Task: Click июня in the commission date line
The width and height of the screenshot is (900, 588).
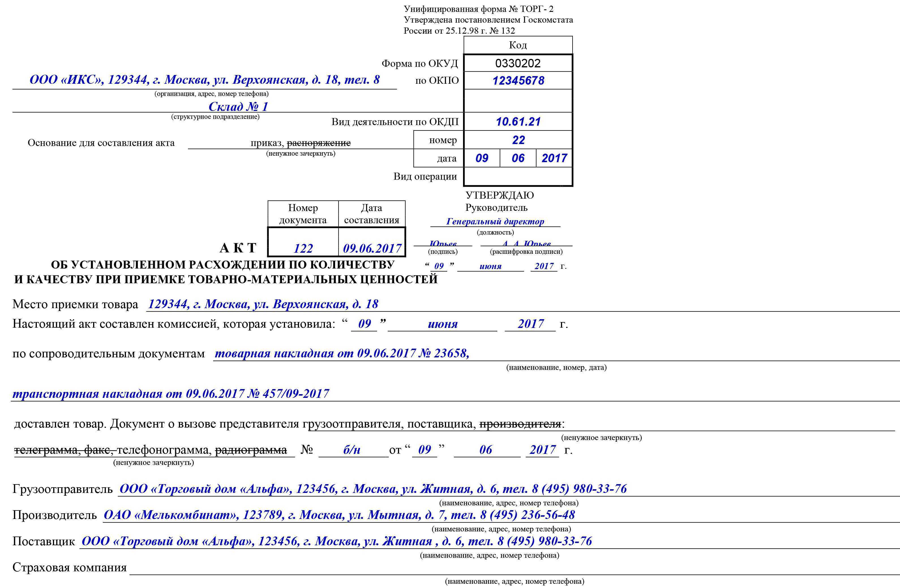Action: [x=443, y=324]
